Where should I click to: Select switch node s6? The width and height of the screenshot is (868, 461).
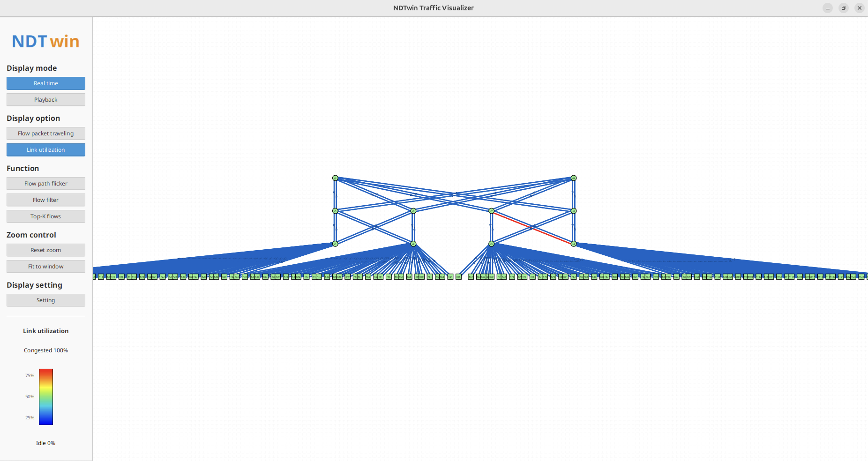[x=413, y=211]
